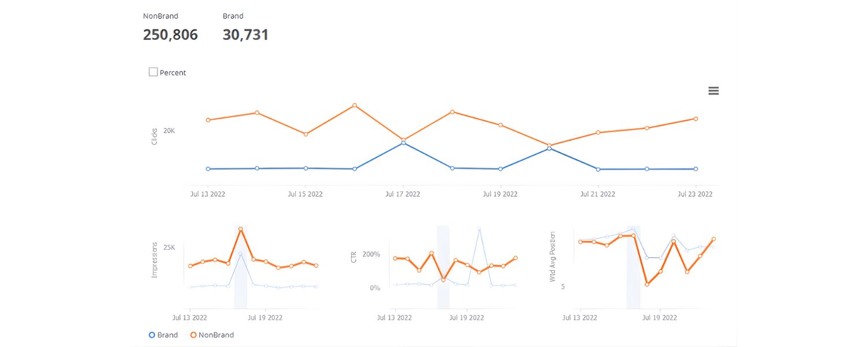Click the NonBrand total 250,806
The height and width of the screenshot is (347, 868).
click(x=170, y=35)
